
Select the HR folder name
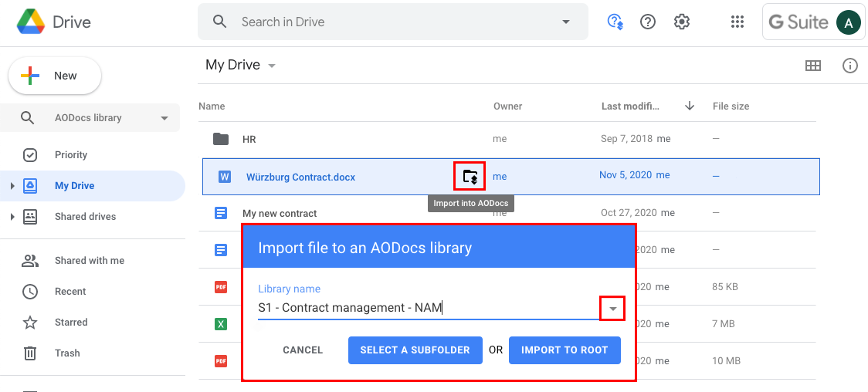(x=249, y=140)
